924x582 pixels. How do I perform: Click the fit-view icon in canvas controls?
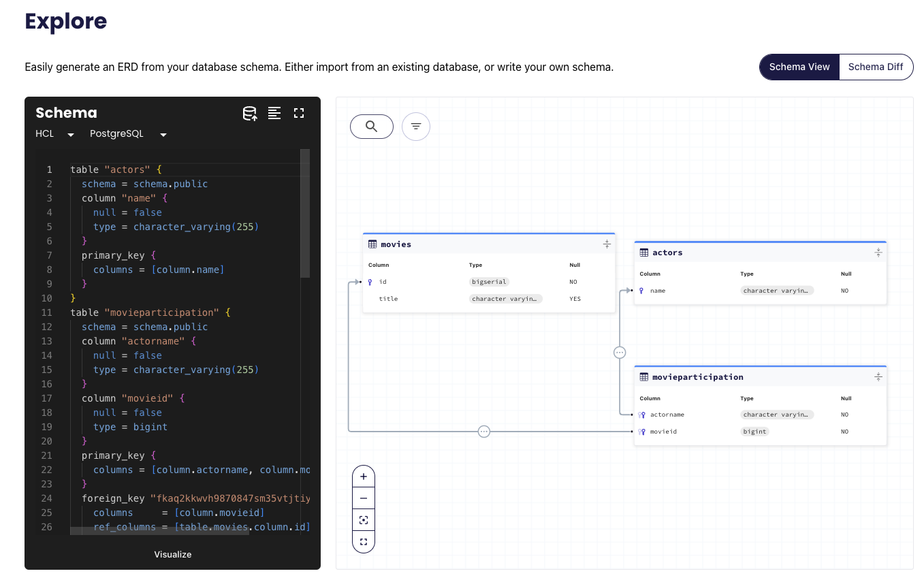(x=363, y=519)
